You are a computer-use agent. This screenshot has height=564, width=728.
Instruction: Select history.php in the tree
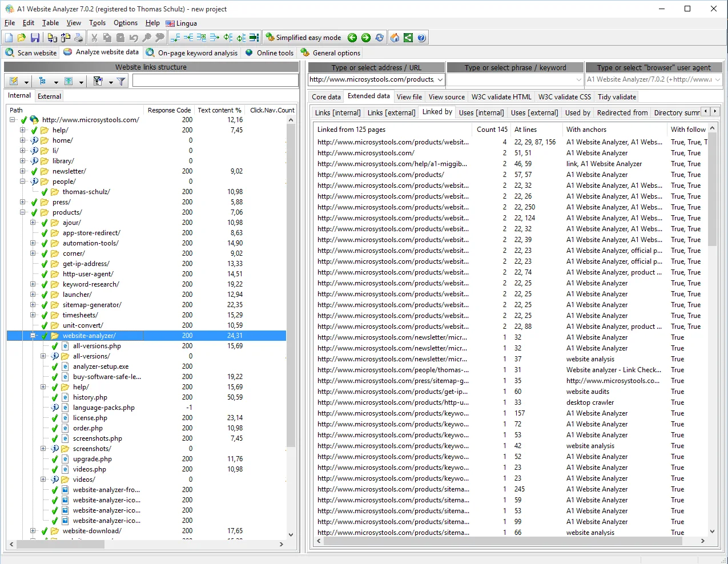90,397
